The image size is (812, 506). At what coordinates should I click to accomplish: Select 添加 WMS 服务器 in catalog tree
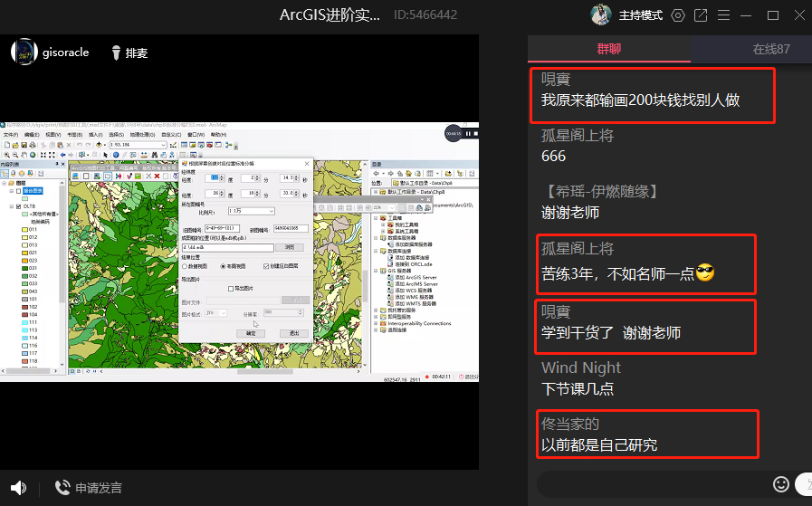pyautogui.click(x=411, y=297)
